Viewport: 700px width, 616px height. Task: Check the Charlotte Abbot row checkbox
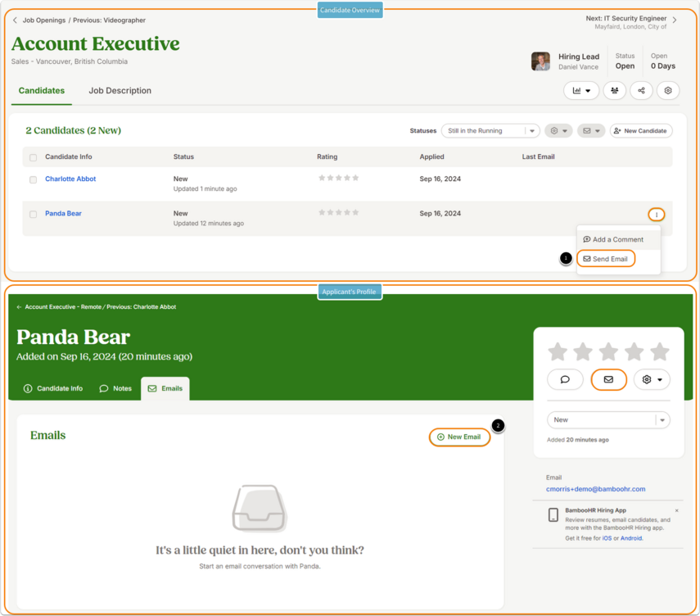[x=33, y=179]
